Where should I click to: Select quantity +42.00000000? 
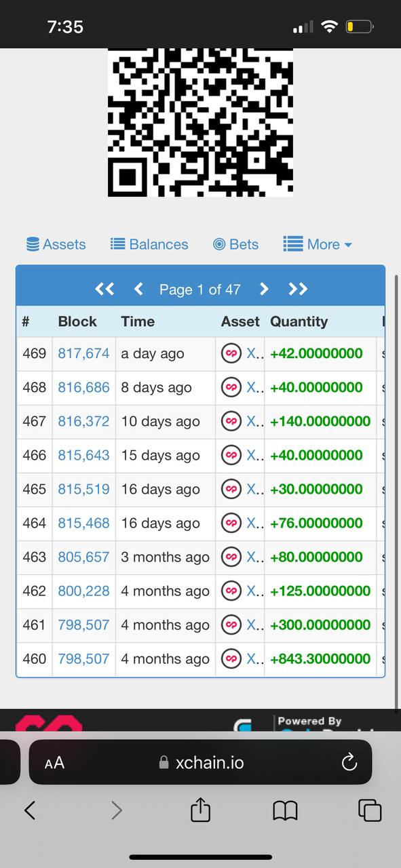point(316,353)
